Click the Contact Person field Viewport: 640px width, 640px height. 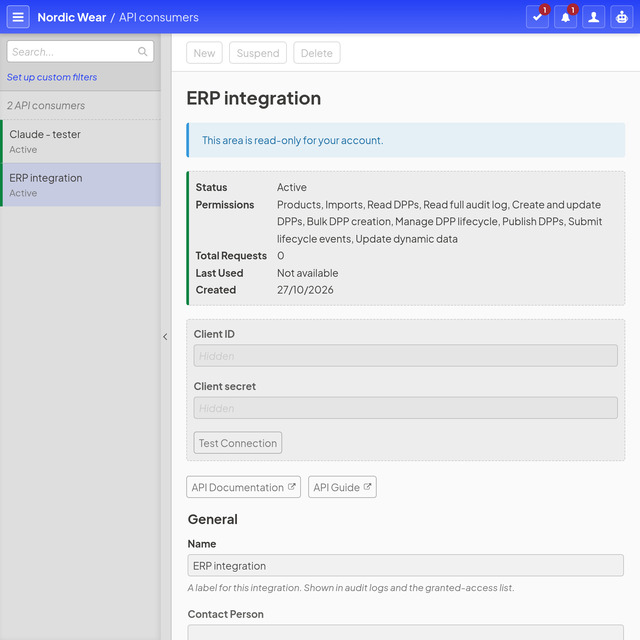point(405,633)
